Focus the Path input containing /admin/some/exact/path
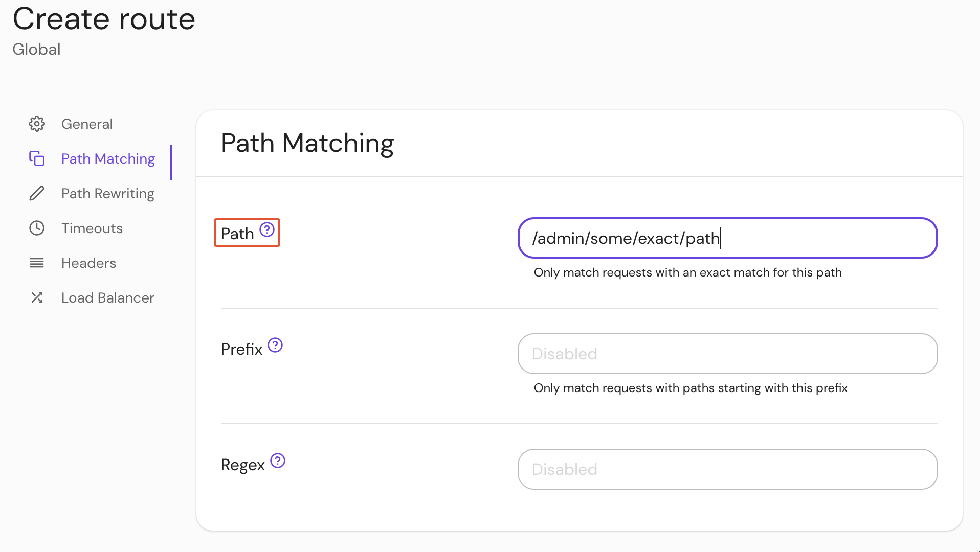The width and height of the screenshot is (980, 552). [x=727, y=238]
